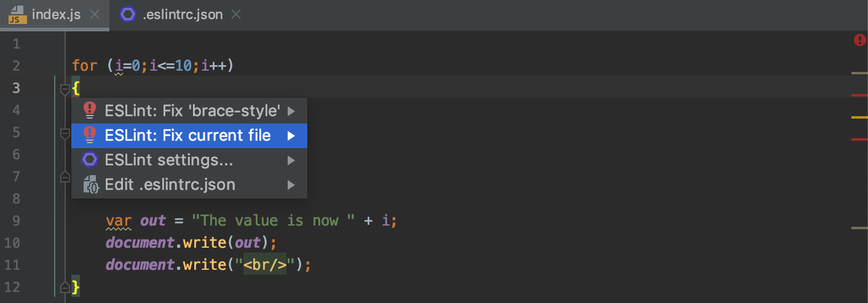
Task: Expand submenu arrow for Fix 'brace-style'
Action: coord(291,111)
